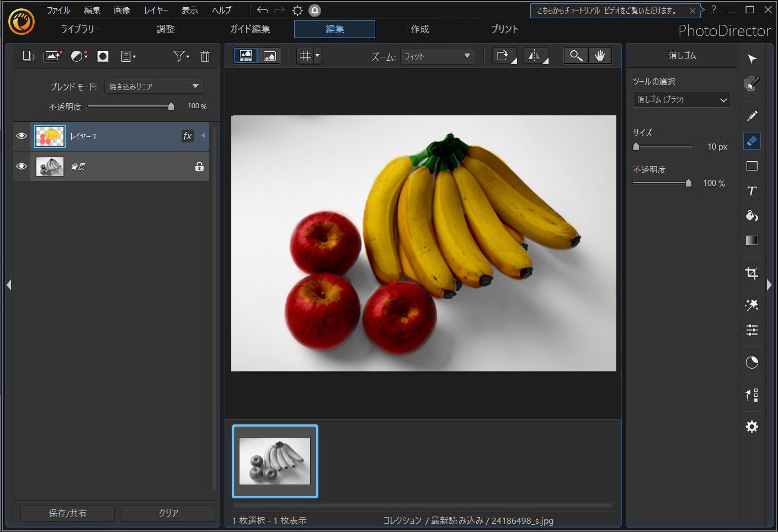Select the text tool

click(x=752, y=191)
